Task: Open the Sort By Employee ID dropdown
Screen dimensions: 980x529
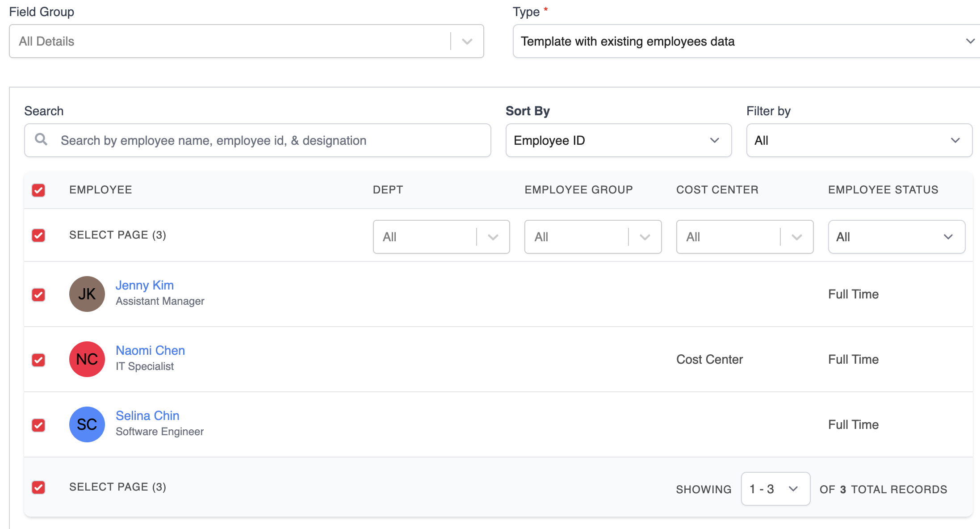Action: (618, 141)
